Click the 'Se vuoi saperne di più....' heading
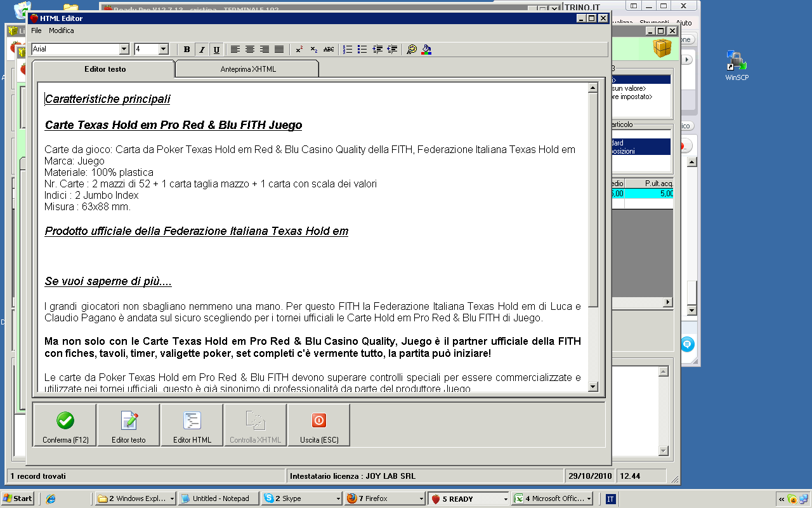 click(108, 281)
